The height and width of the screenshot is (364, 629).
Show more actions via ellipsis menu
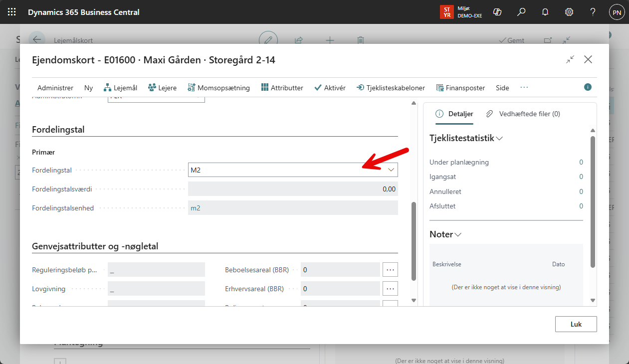[x=524, y=88]
